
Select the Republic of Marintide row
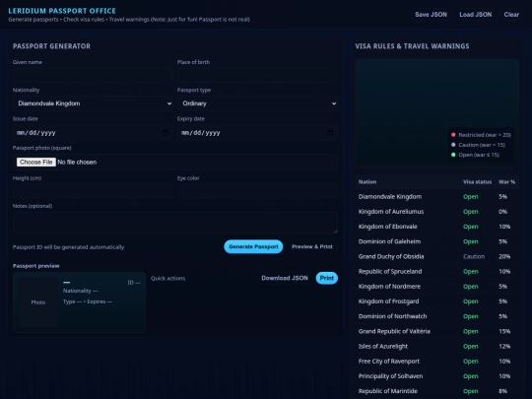tap(437, 391)
